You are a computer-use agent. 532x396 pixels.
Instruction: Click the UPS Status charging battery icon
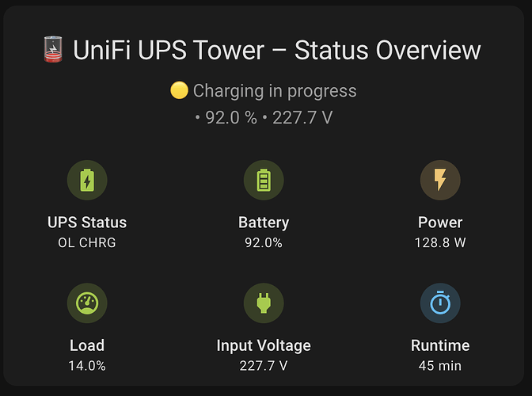pos(87,181)
